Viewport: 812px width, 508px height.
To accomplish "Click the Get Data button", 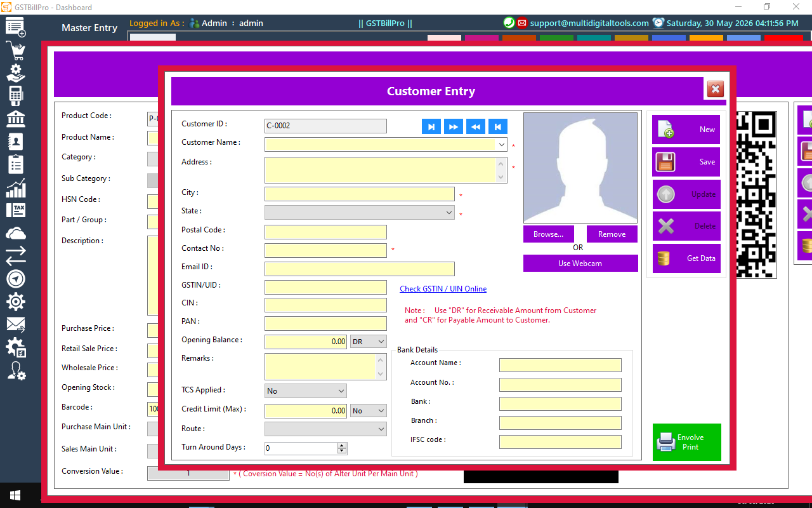I will pyautogui.click(x=686, y=258).
